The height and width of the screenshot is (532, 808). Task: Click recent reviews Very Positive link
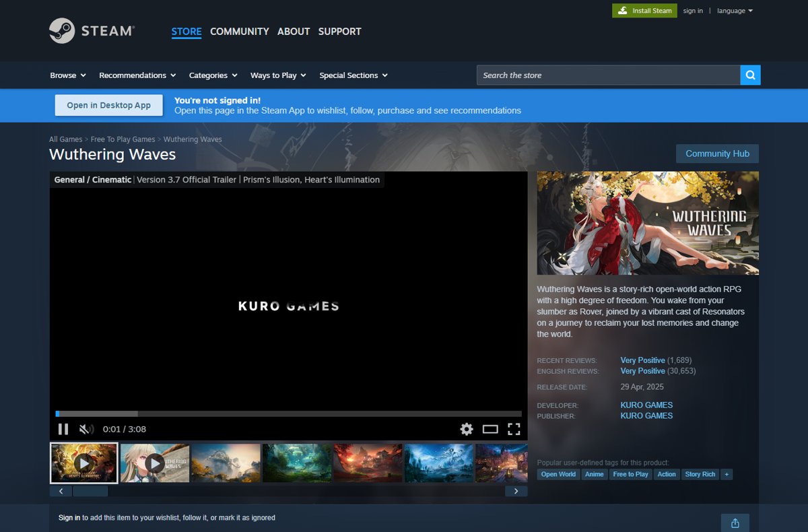[642, 360]
